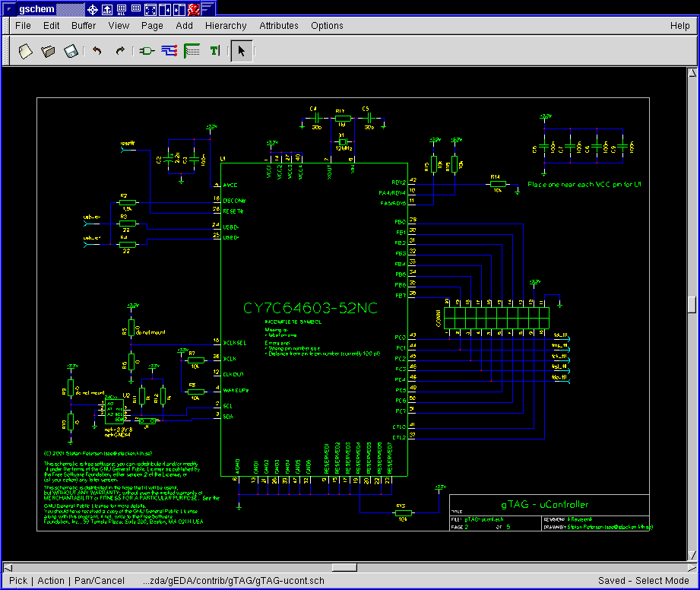Select the Add Text tool icon

coord(215,51)
